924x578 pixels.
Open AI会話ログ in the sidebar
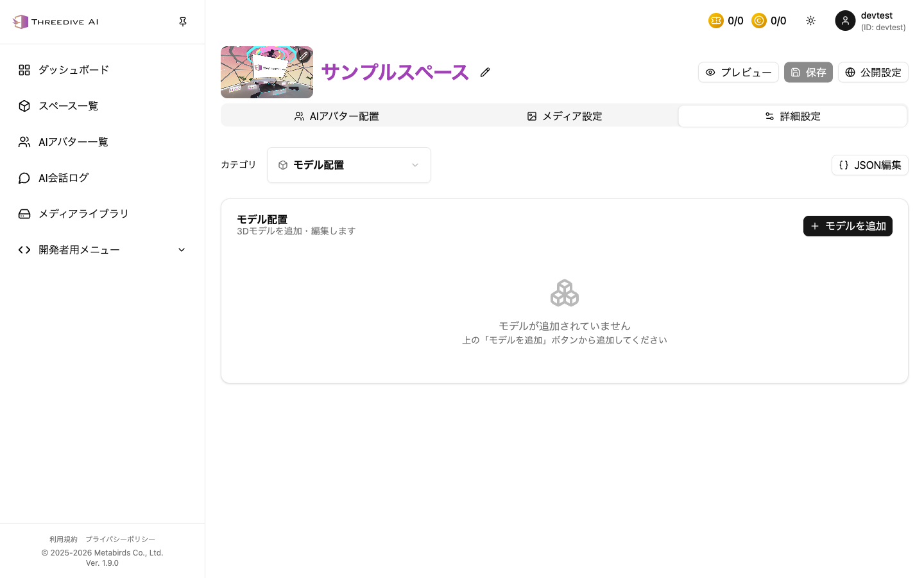click(103, 178)
